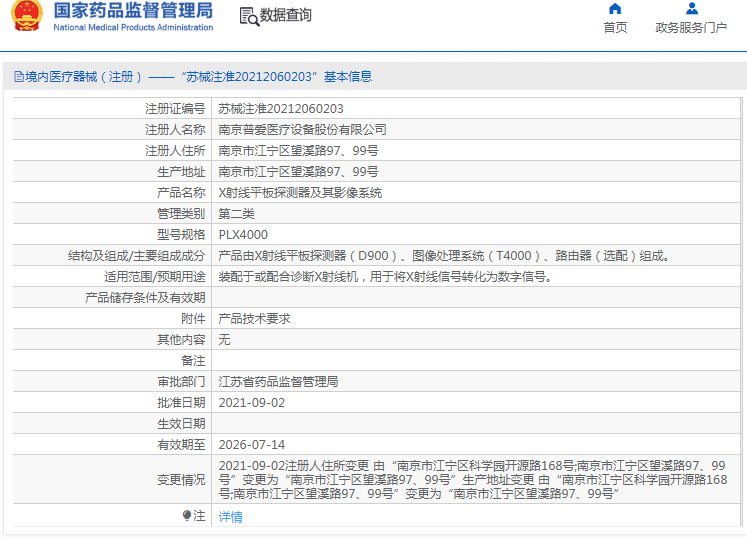Click address value in 生产地址 row
The height and width of the screenshot is (539, 747).
coord(298,172)
